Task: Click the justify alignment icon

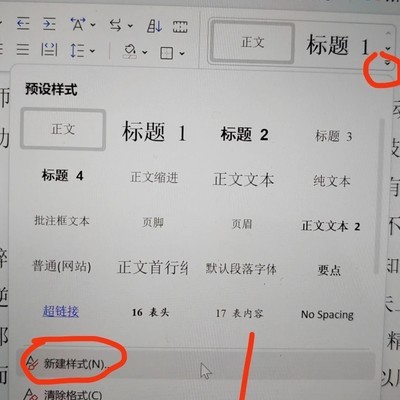Action: (23, 49)
